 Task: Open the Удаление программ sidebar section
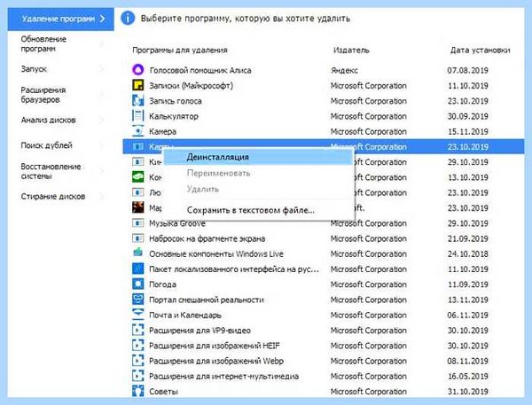pos(60,19)
